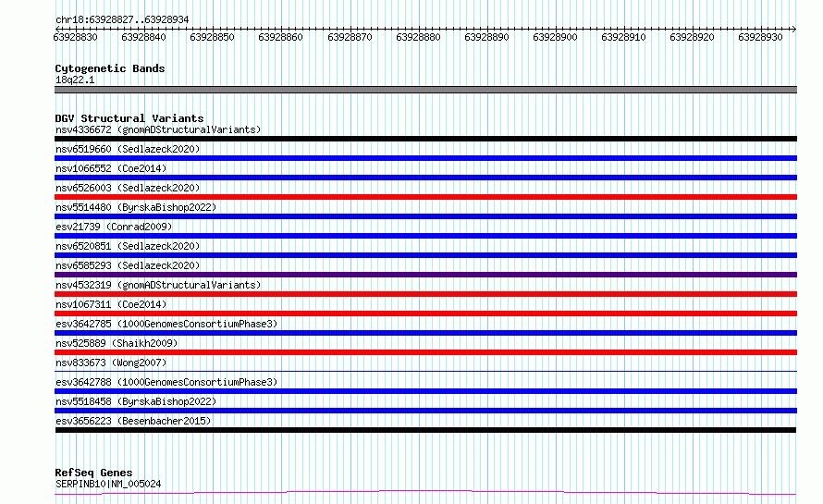Open variant nsv6585293 (Sedlazeck2020) label

tap(128, 265)
